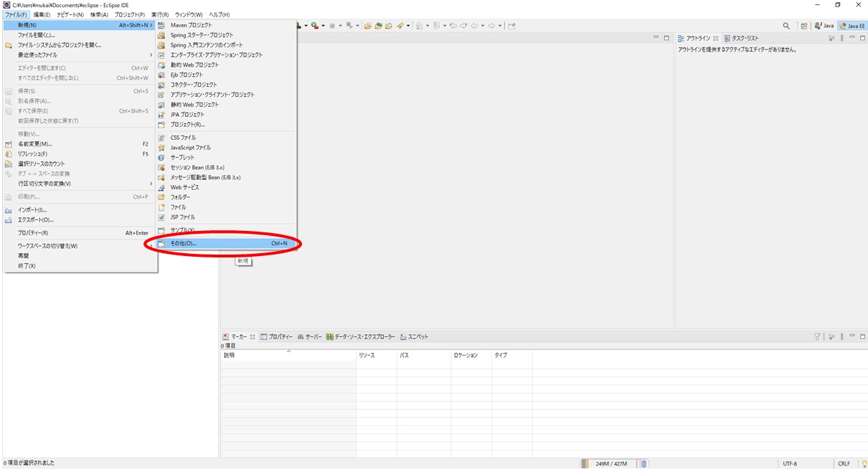Expand 行区切り文字の変換 submenu
This screenshot has width=868, height=469.
151,184
